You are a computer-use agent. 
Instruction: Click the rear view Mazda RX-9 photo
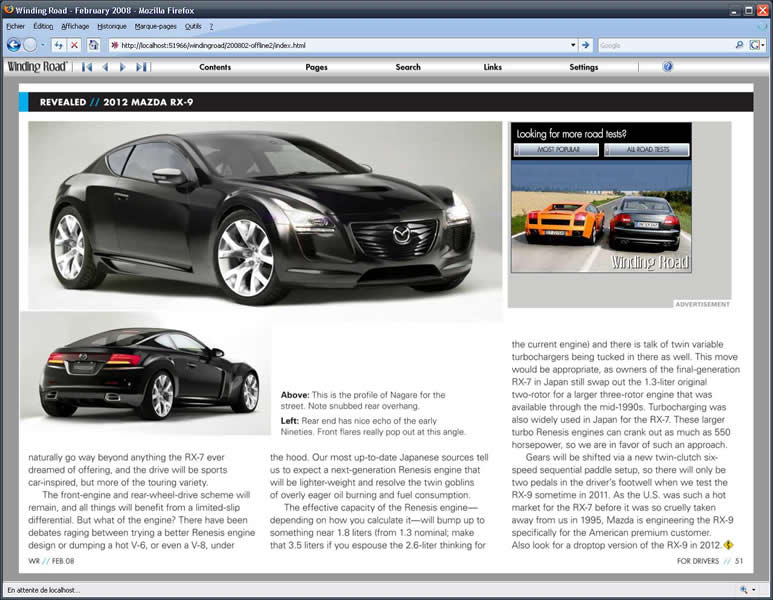145,374
